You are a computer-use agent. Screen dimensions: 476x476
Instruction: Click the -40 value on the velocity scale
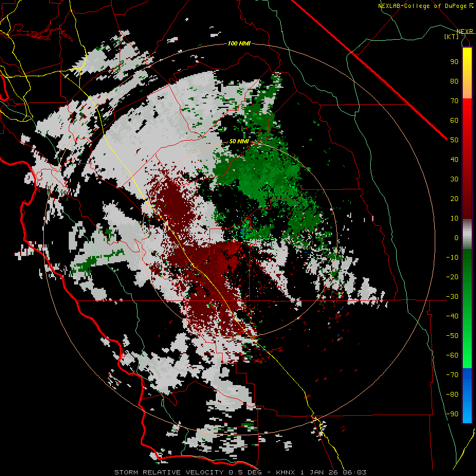click(x=452, y=316)
